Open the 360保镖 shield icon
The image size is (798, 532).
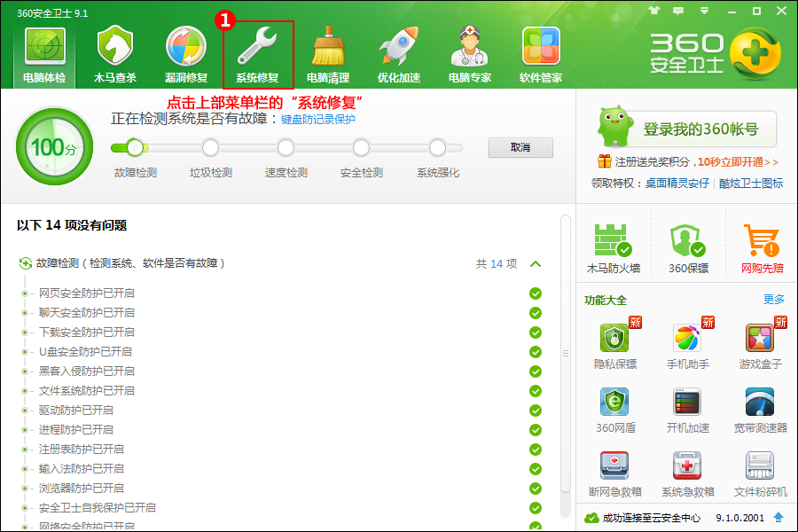[x=687, y=240]
